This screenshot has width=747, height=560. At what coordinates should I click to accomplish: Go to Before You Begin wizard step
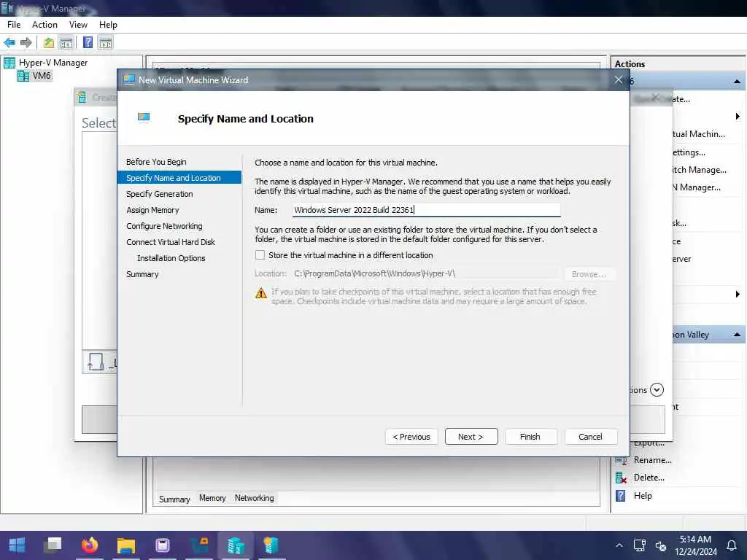[156, 162]
